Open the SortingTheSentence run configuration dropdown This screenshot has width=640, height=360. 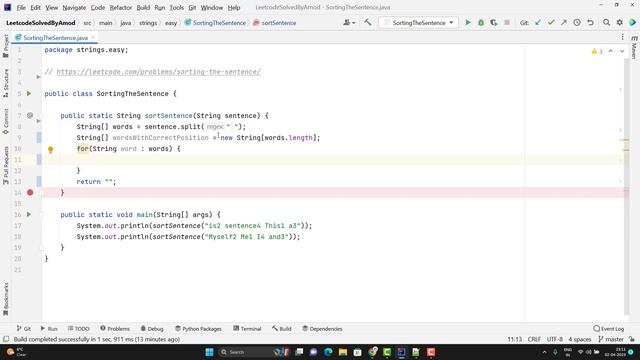click(418, 23)
